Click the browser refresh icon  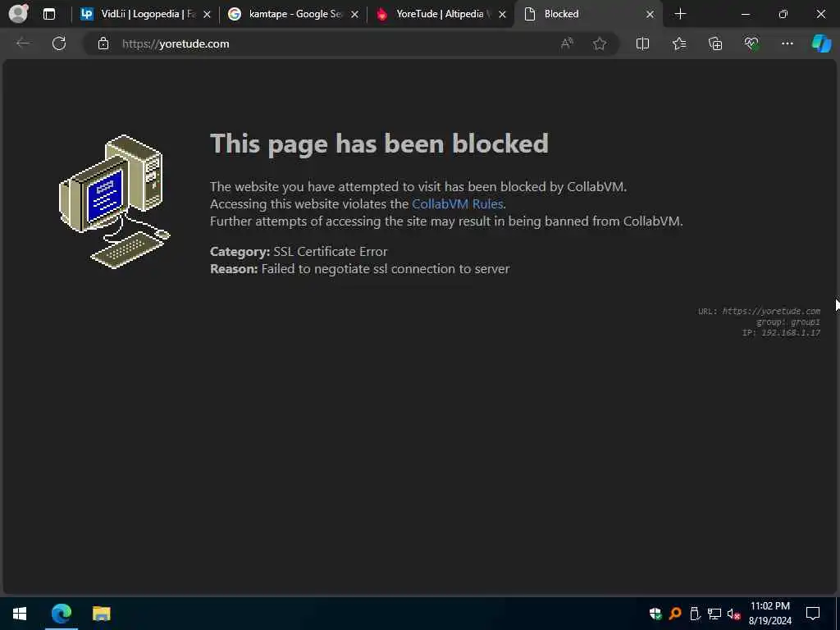(x=59, y=43)
